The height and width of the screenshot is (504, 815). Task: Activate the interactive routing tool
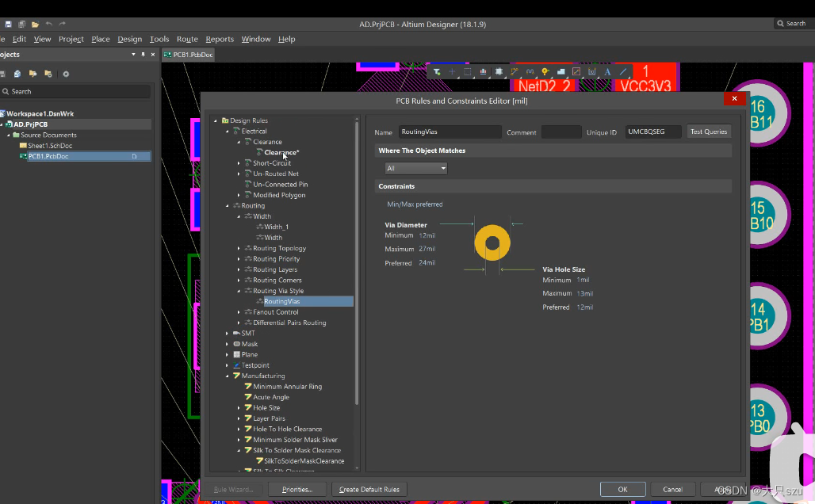(x=514, y=71)
